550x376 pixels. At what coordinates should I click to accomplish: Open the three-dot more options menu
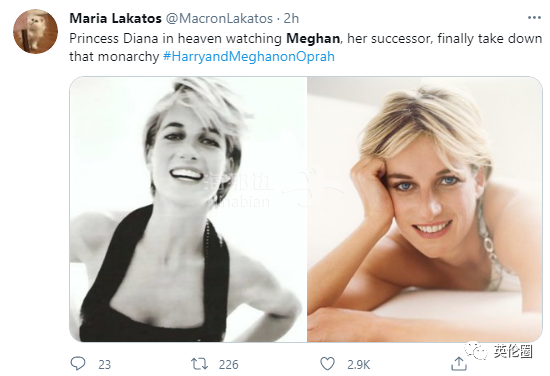[534, 18]
